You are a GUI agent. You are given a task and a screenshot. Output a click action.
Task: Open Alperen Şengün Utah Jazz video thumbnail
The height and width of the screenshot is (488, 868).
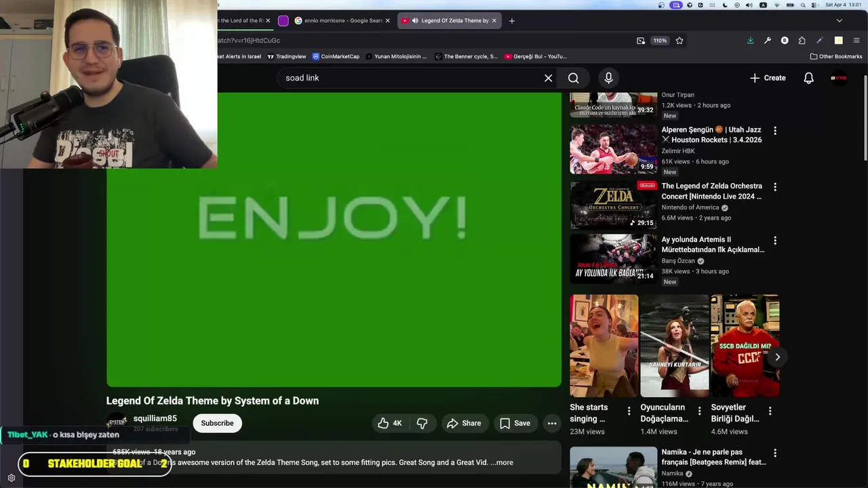(x=614, y=149)
